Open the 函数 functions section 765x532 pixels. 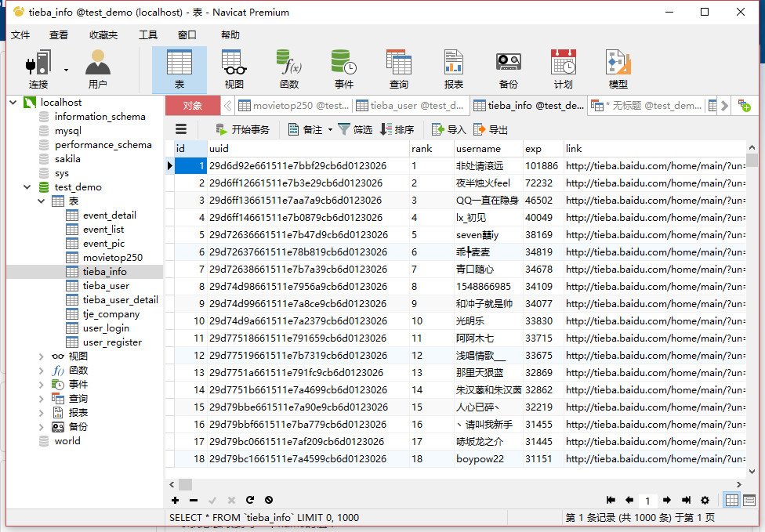pyautogui.click(x=289, y=69)
